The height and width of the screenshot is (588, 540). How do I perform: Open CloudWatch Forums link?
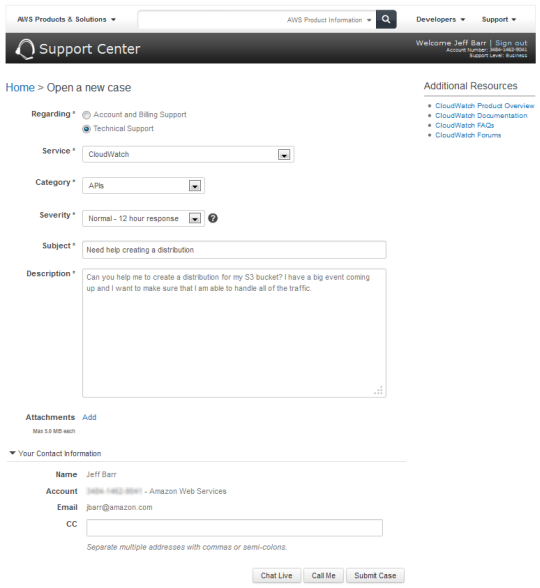pyautogui.click(x=468, y=135)
